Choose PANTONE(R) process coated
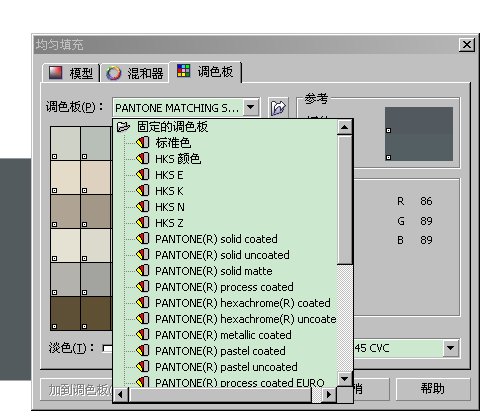Viewport: 491px width, 419px height. point(224,287)
